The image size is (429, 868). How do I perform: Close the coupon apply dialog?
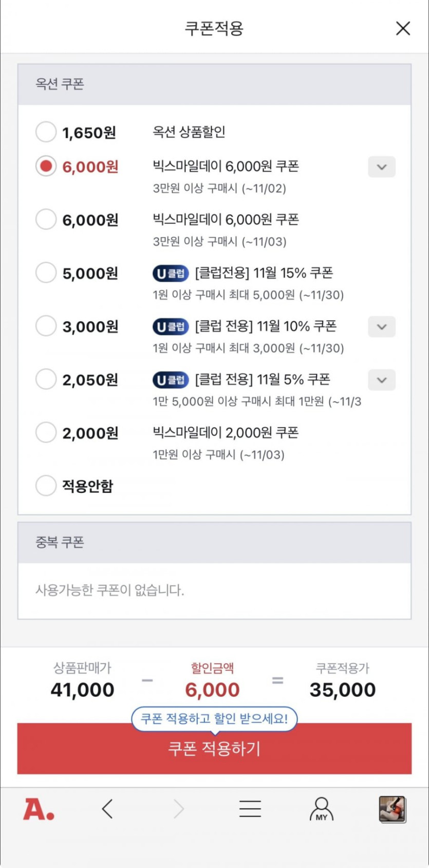tap(403, 28)
